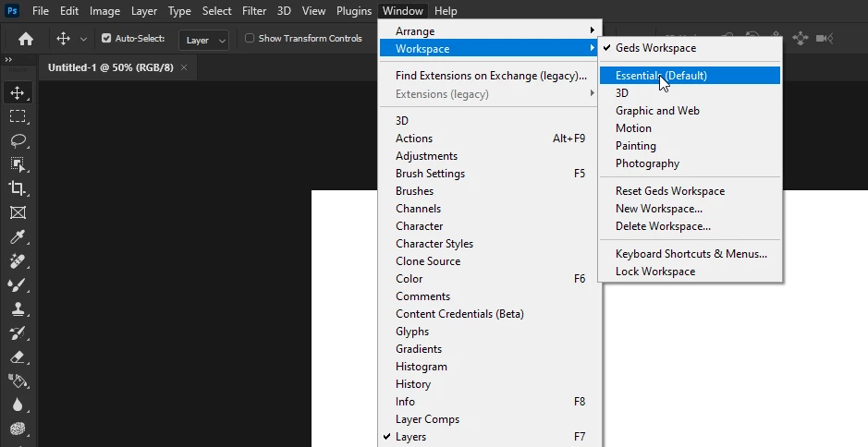Close the Untitled-1 document tab
868x447 pixels.
[x=184, y=67]
